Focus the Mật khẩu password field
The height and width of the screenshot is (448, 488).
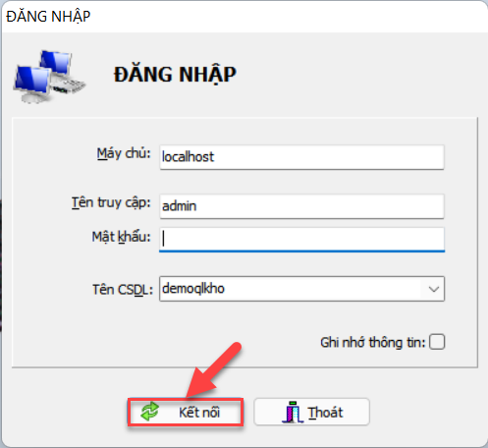click(301, 240)
